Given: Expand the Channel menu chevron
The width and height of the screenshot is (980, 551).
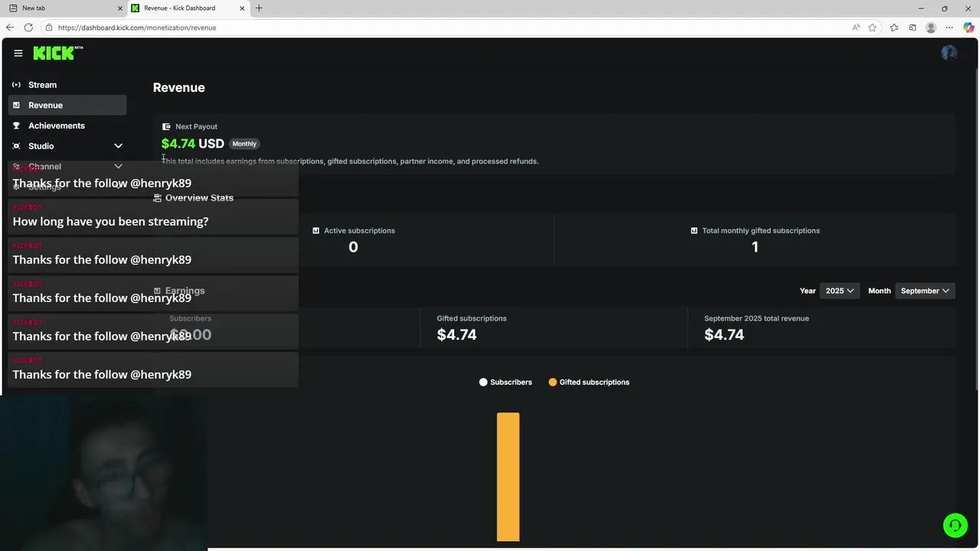Looking at the screenshot, I should [118, 166].
